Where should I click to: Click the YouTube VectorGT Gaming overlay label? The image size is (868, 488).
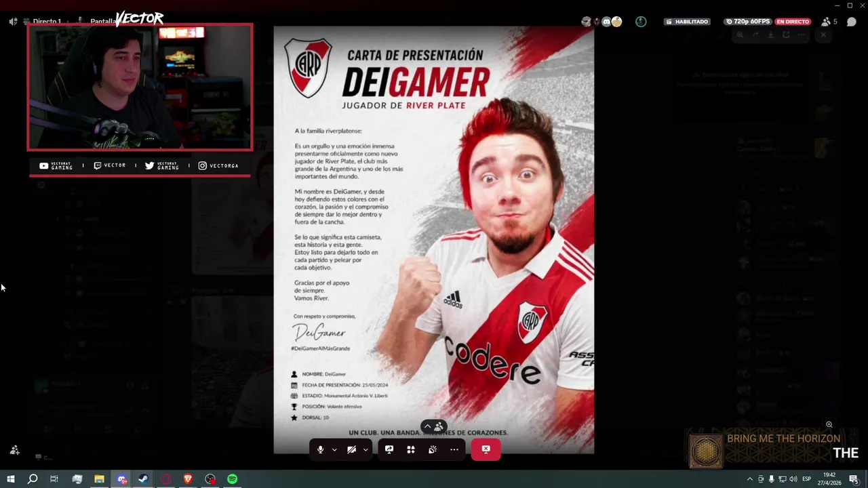tap(56, 165)
